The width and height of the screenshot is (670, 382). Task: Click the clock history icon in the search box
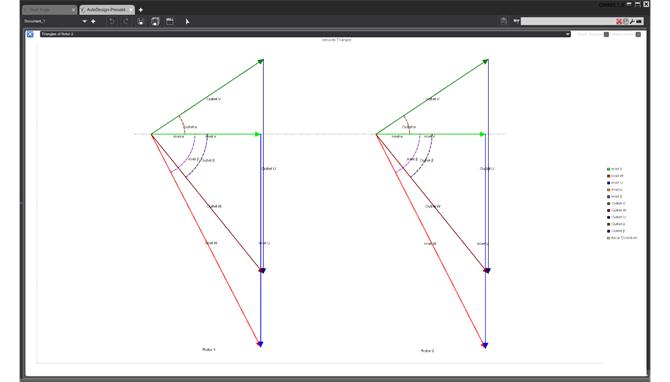click(626, 21)
